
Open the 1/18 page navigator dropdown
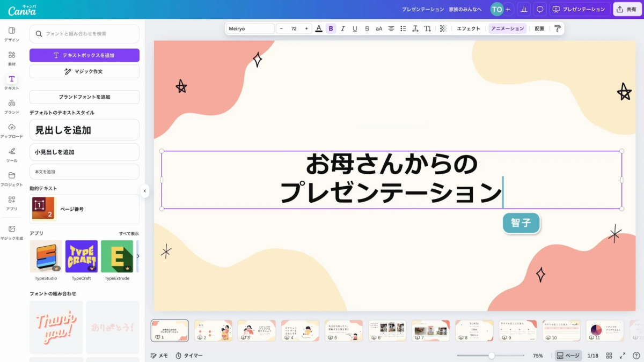coord(592,355)
